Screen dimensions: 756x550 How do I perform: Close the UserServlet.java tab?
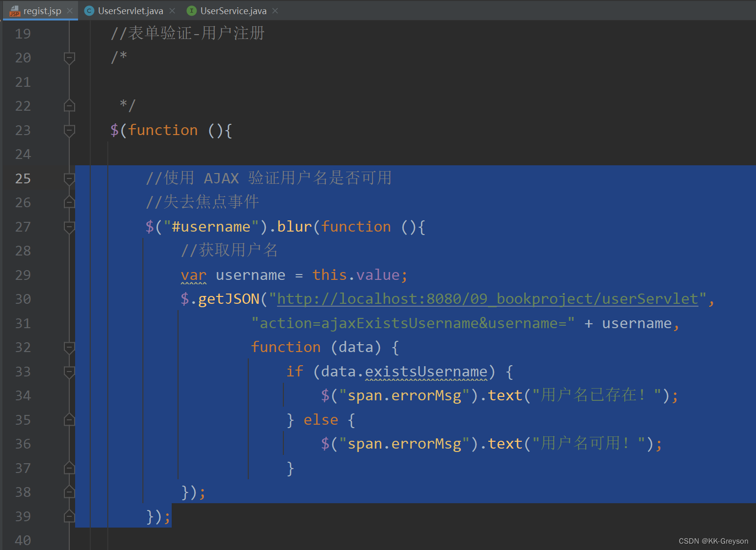(172, 11)
